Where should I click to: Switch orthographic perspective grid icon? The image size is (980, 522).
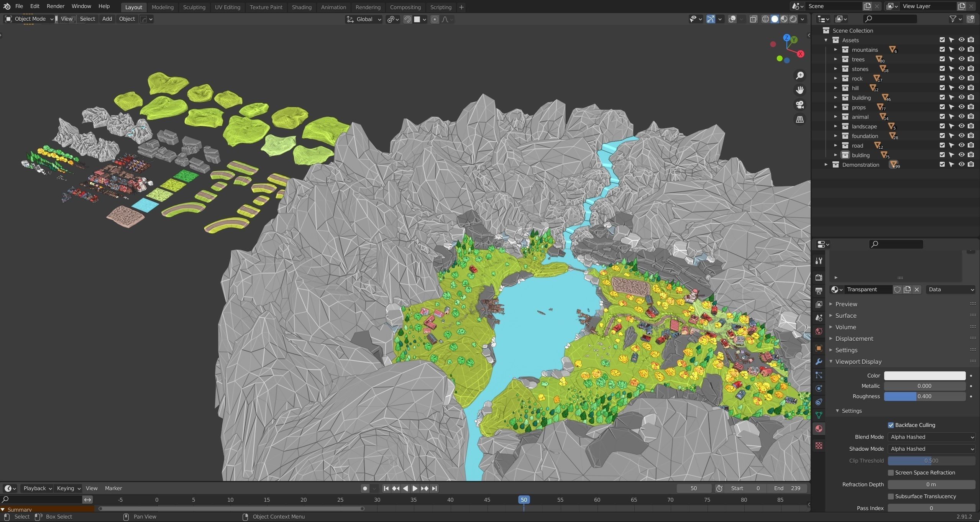(799, 120)
